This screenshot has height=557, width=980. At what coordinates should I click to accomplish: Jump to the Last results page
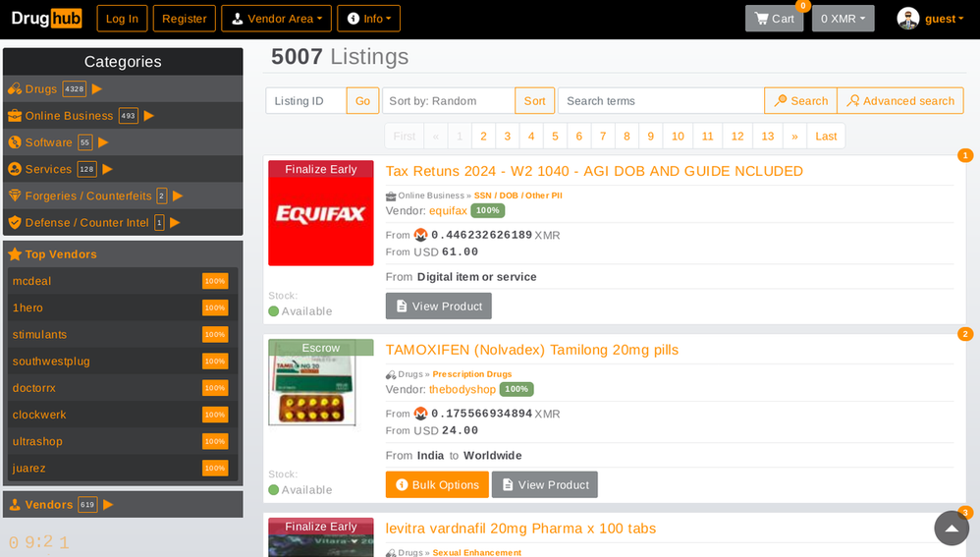click(826, 137)
